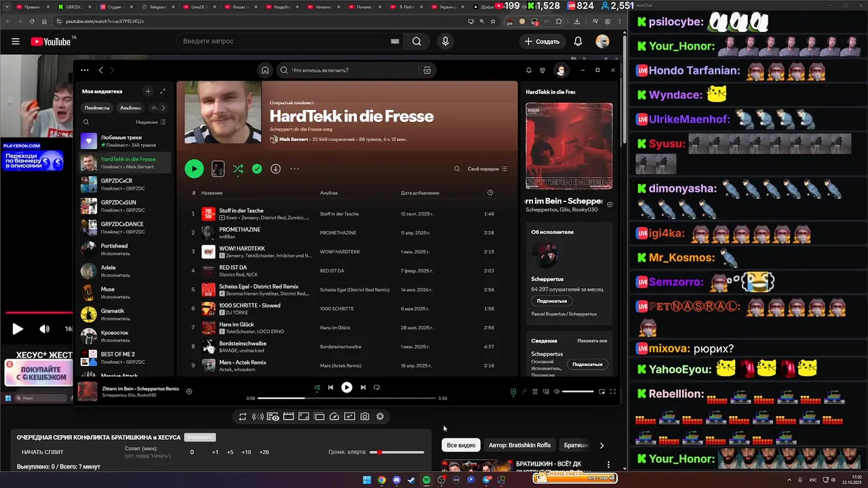Go back in Spotify navigation

(x=100, y=70)
